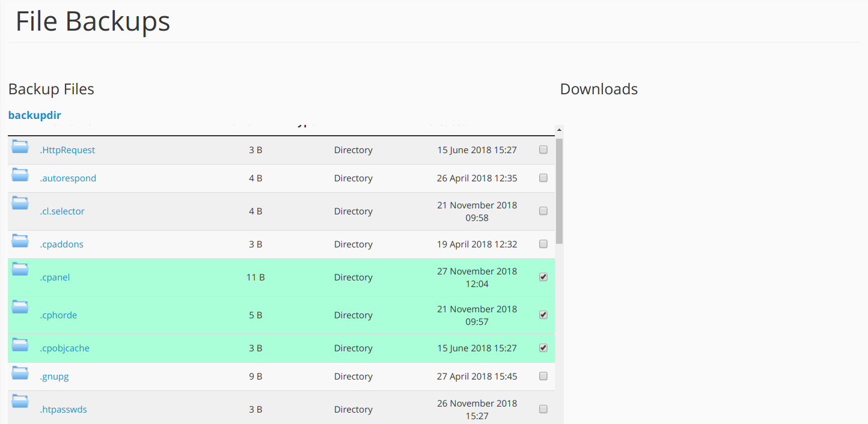Image resolution: width=868 pixels, height=424 pixels.
Task: Uncheck the .cpanel directory checkbox
Action: click(543, 277)
